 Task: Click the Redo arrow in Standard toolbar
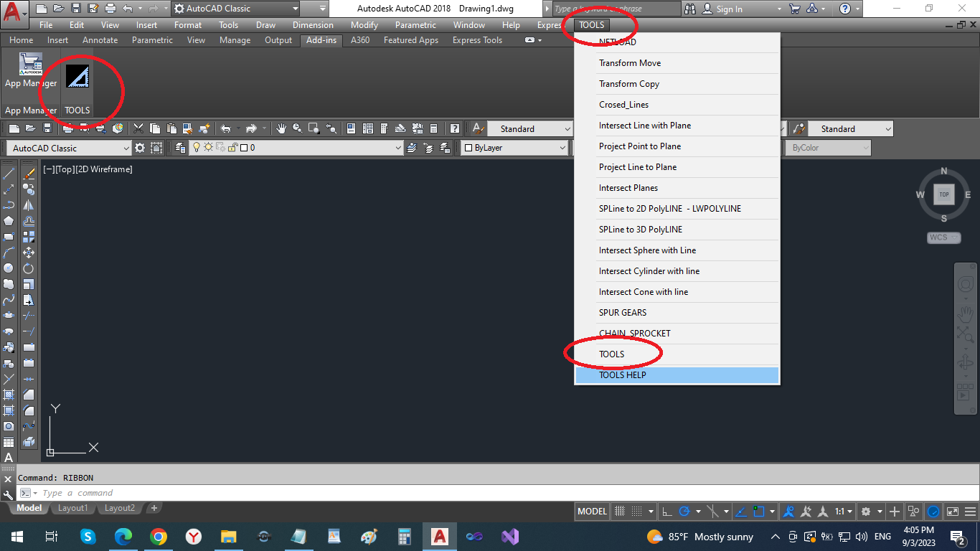pyautogui.click(x=251, y=128)
